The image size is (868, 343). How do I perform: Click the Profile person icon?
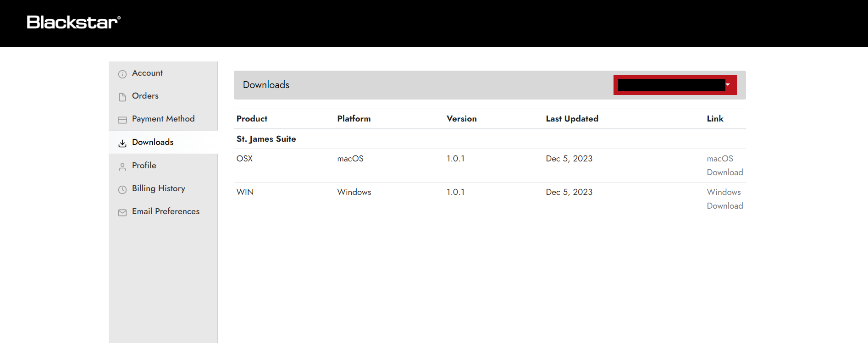tap(122, 166)
